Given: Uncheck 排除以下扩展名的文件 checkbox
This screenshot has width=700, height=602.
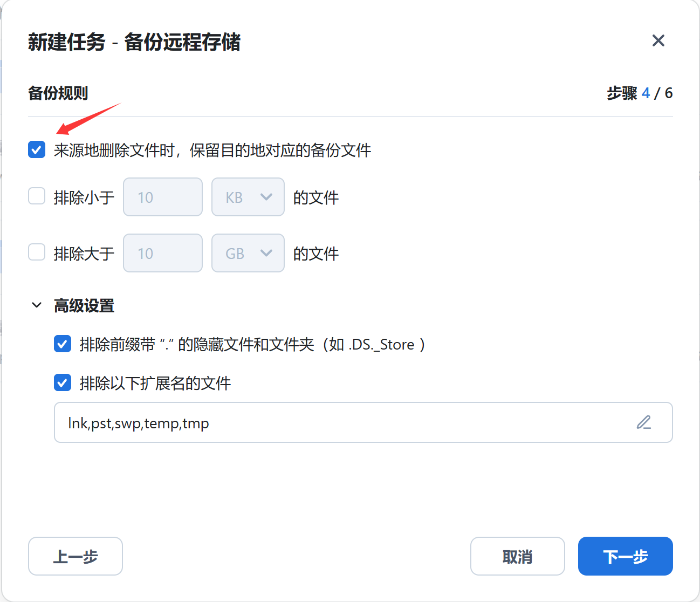Looking at the screenshot, I should click(x=63, y=383).
